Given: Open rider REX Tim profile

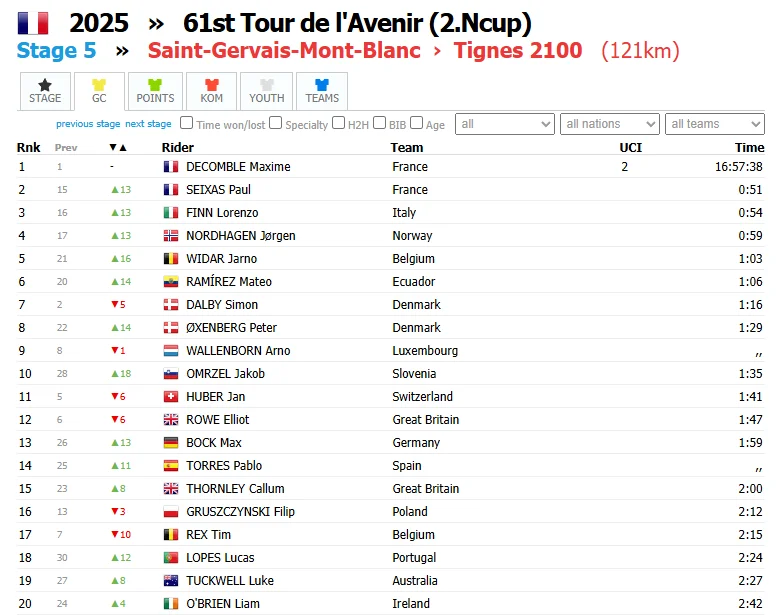Looking at the screenshot, I should click(x=209, y=535).
